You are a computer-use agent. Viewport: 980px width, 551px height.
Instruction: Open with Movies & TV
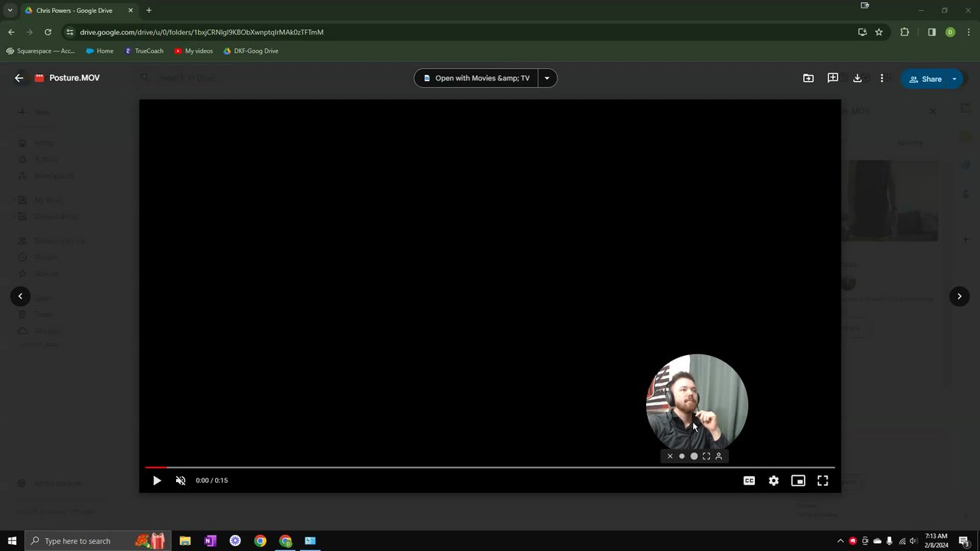click(x=476, y=78)
